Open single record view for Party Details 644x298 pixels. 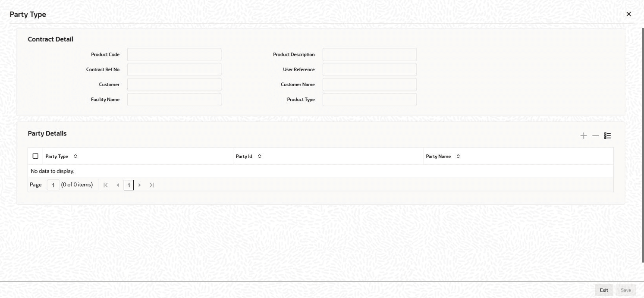click(x=608, y=136)
